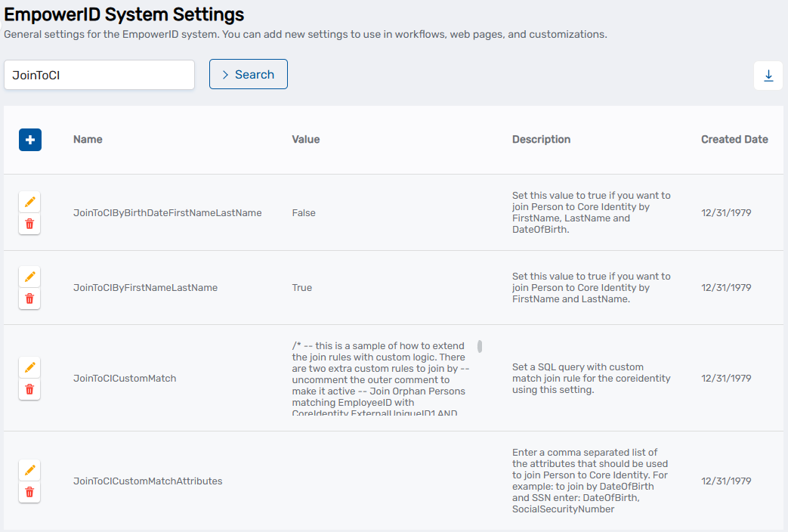Sort the table by Created Date

coord(734,139)
